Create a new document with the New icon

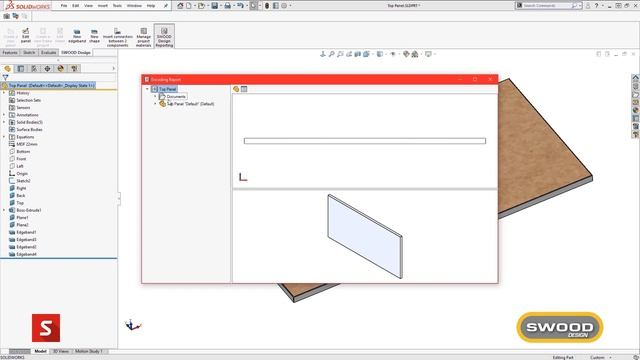coord(188,6)
